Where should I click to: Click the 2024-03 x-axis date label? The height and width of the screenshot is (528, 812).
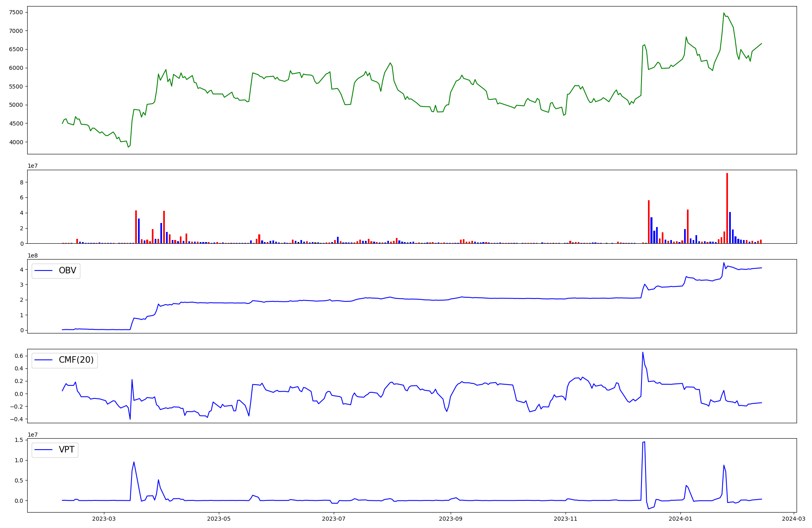click(793, 519)
